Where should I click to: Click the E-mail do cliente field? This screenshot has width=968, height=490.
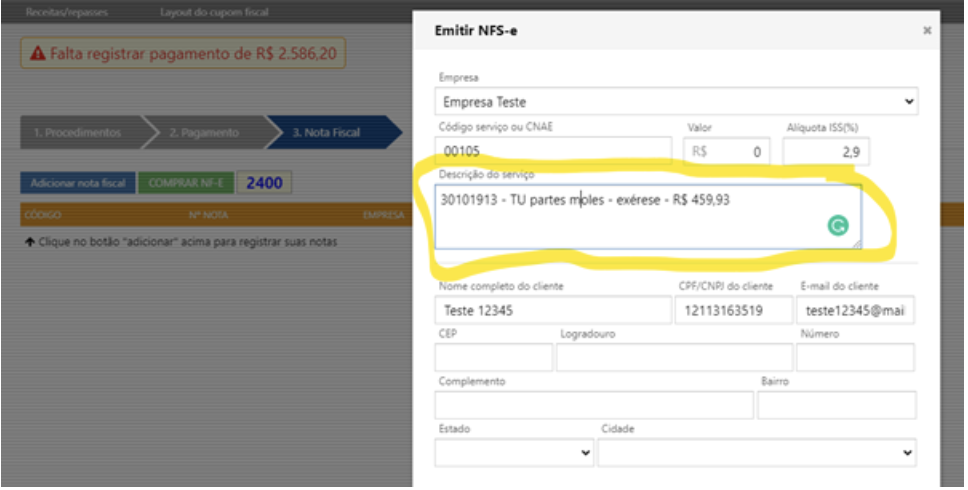pyautogui.click(x=856, y=310)
